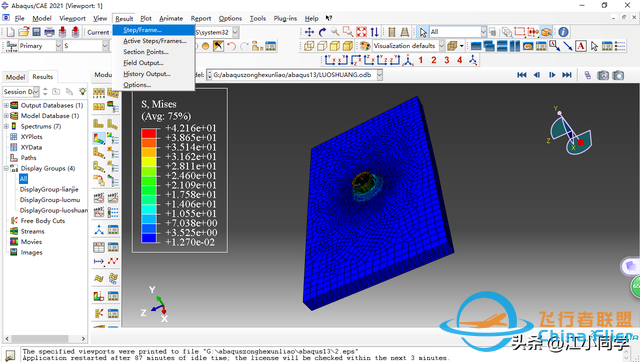Switch to the Model tab

pyautogui.click(x=15, y=77)
